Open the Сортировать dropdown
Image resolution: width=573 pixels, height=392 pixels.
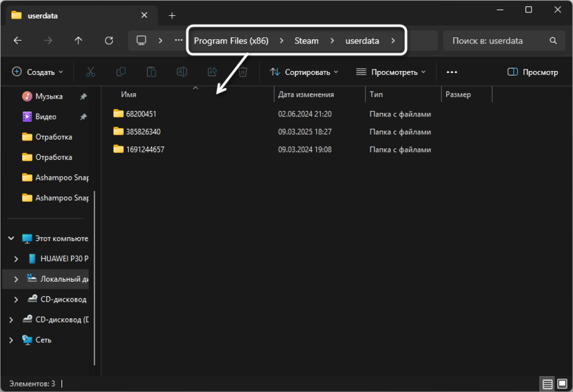point(304,72)
